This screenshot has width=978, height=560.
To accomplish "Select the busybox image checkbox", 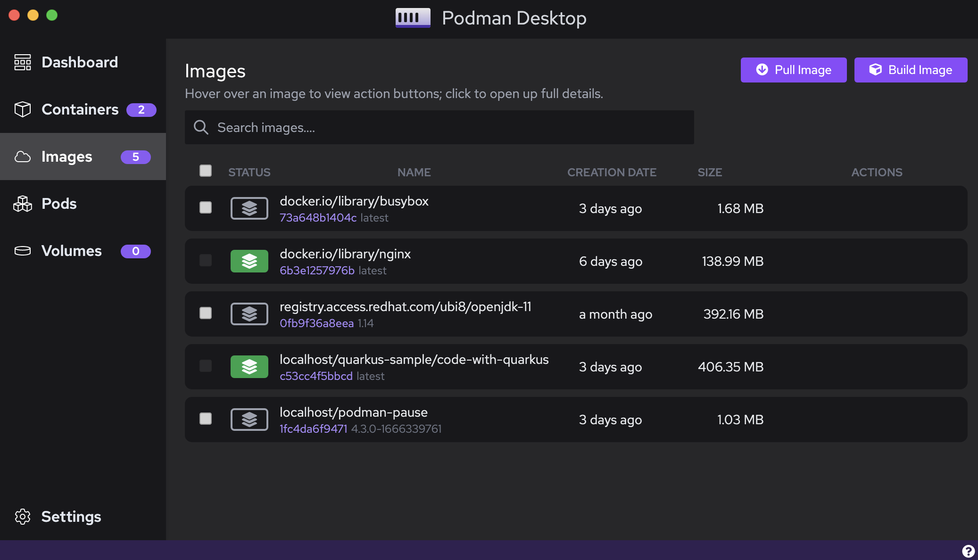I will pyautogui.click(x=206, y=207).
